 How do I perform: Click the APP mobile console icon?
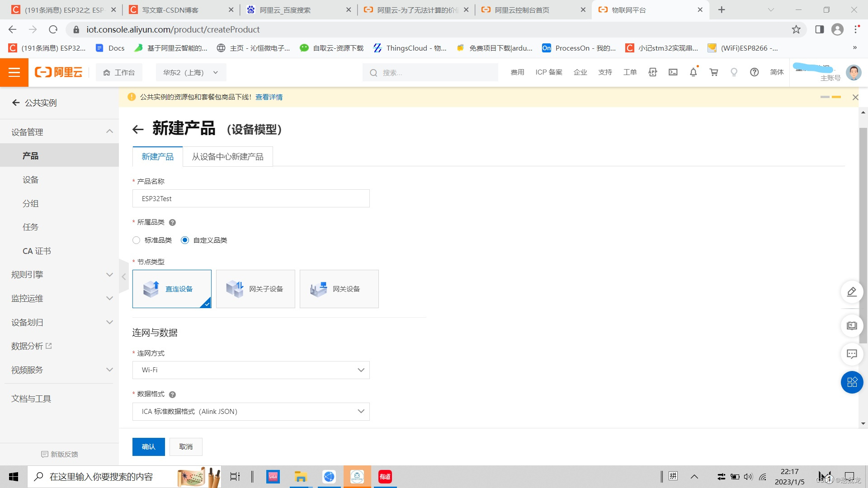pos(652,72)
